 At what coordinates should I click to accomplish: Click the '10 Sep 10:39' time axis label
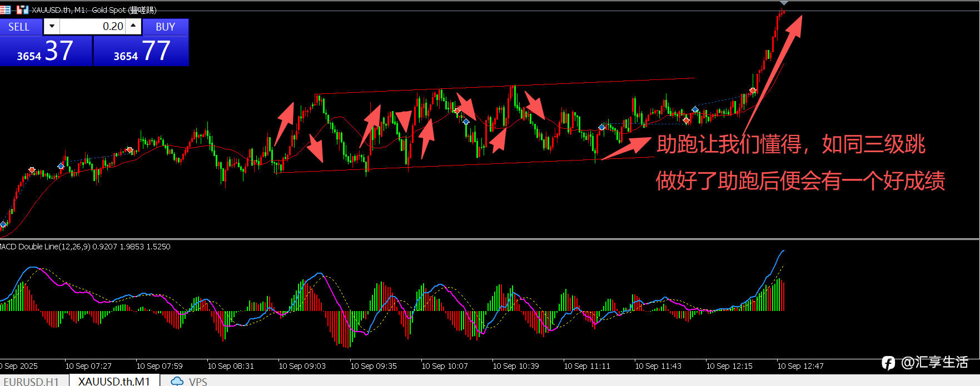click(x=516, y=366)
